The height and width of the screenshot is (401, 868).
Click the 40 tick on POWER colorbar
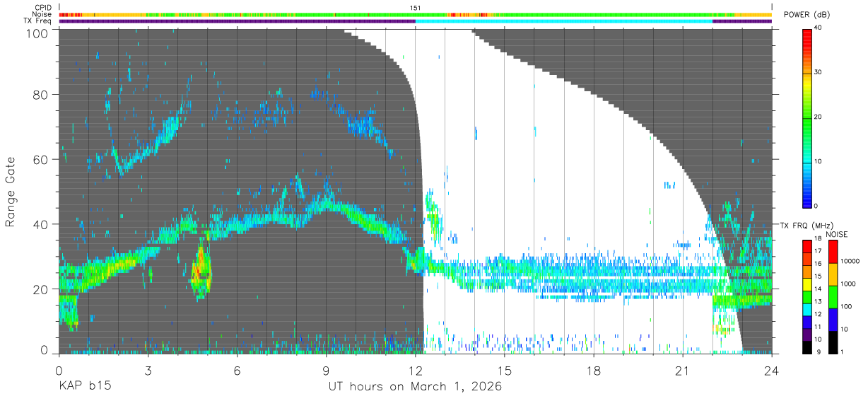pyautogui.click(x=819, y=28)
